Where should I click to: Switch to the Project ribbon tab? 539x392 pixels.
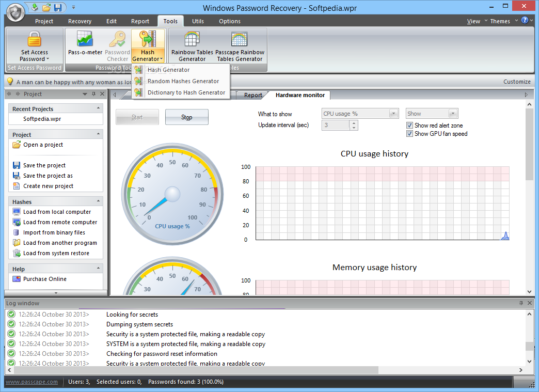[x=44, y=21]
